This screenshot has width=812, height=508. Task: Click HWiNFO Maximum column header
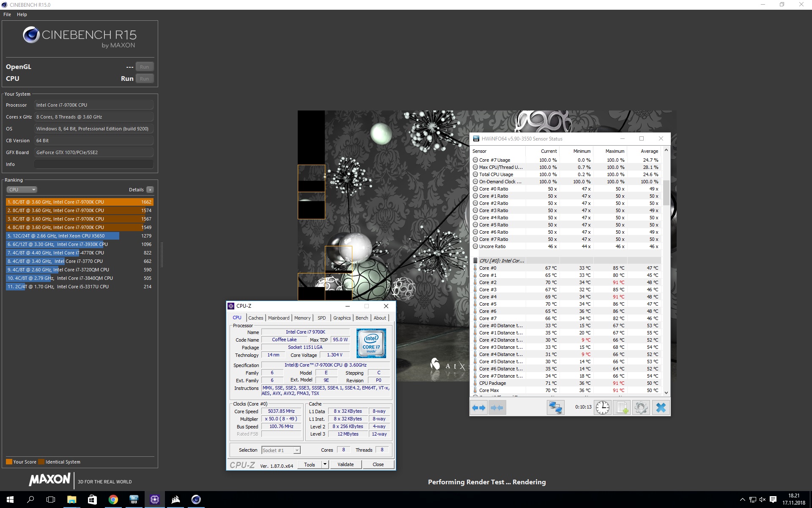610,151
